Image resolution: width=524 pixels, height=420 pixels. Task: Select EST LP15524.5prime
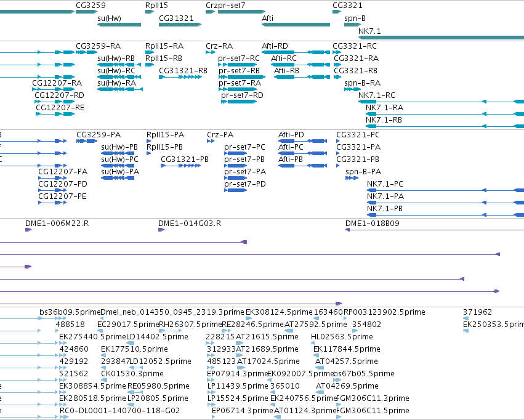(x=211, y=405)
